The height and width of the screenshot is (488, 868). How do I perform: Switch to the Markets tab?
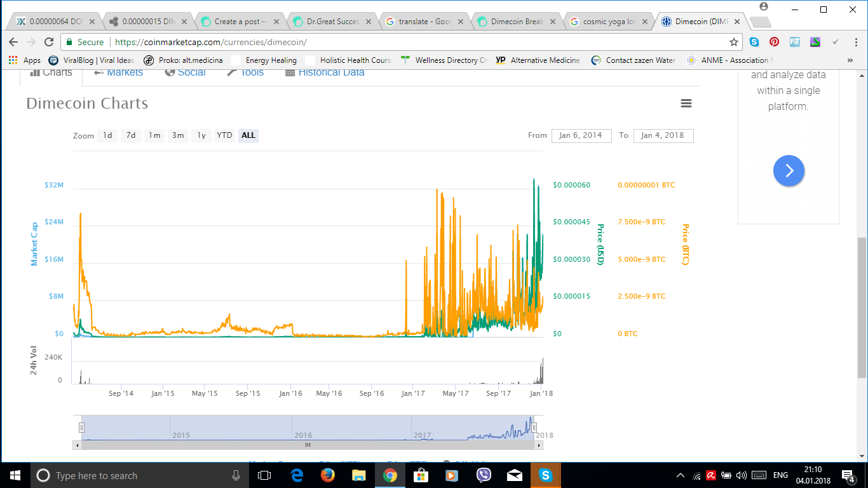click(118, 72)
